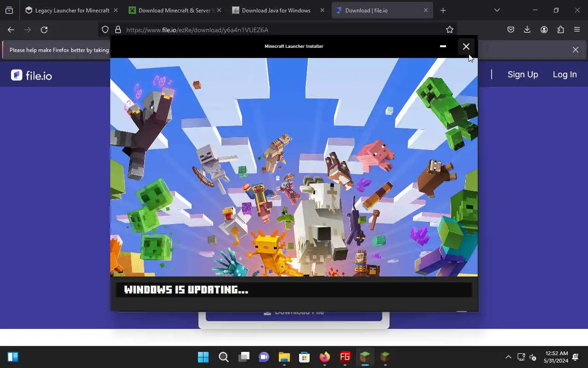Open Task View from the taskbar

coord(244,357)
